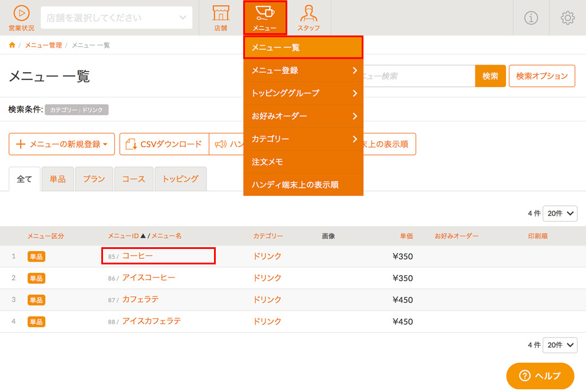Click the CSVダウンロード button

tap(164, 144)
